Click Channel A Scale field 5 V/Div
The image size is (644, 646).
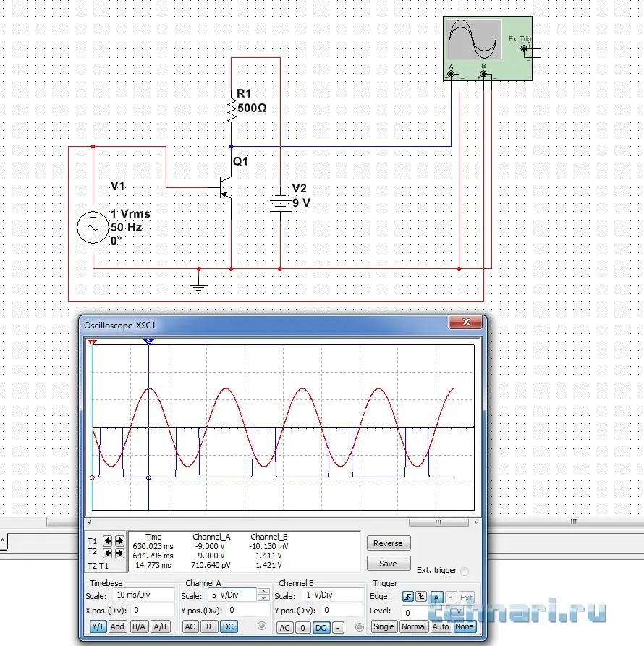(x=232, y=595)
